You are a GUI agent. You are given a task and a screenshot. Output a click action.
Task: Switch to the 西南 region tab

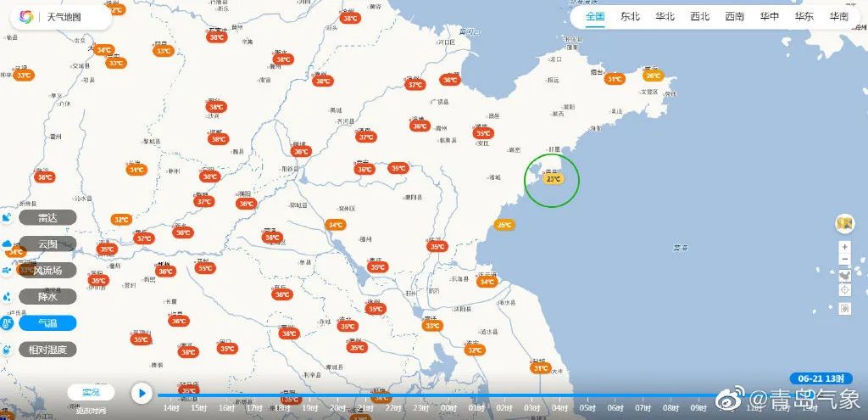point(735,17)
